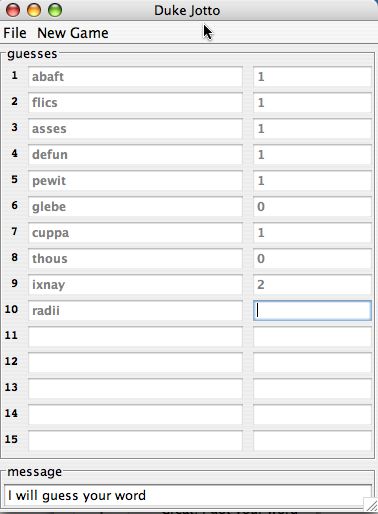
Task: Click the score box next to thous
Action: 312,259
